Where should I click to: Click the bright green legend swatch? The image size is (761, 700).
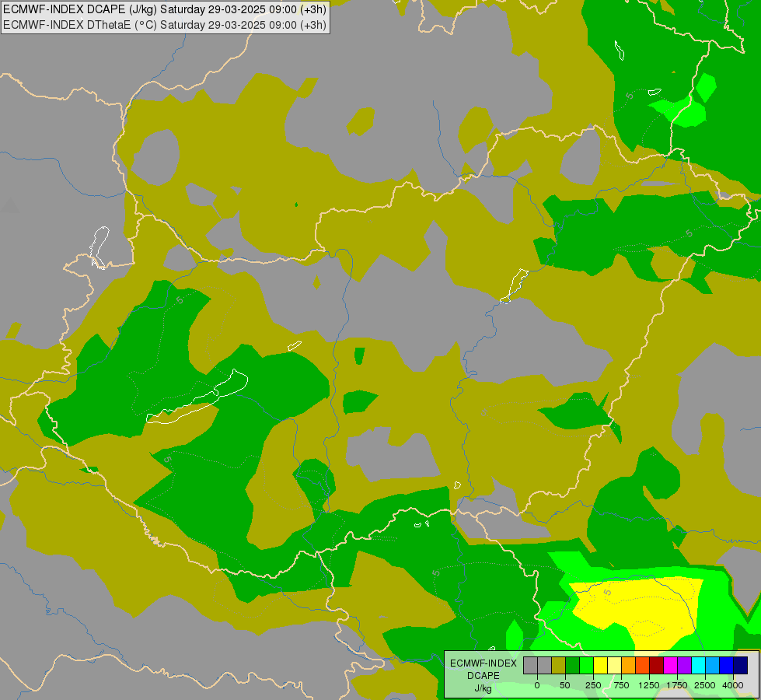point(586,665)
